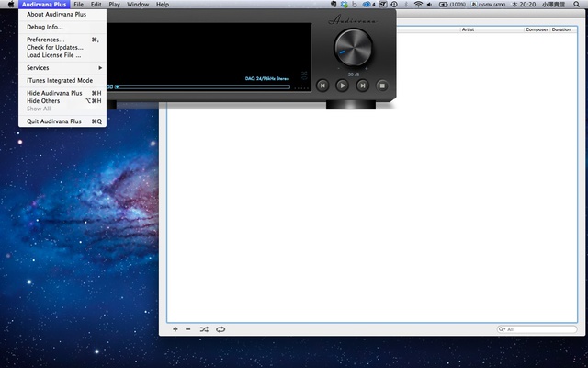Open the File menu
This screenshot has width=588, height=368.
pyautogui.click(x=79, y=5)
